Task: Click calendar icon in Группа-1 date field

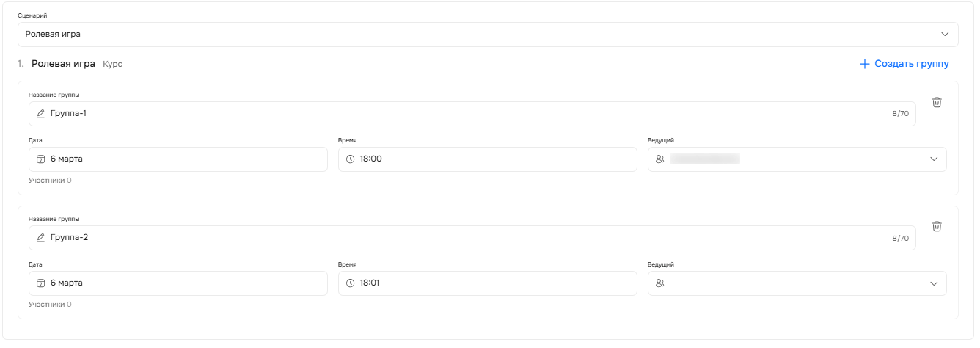Action: [41, 159]
